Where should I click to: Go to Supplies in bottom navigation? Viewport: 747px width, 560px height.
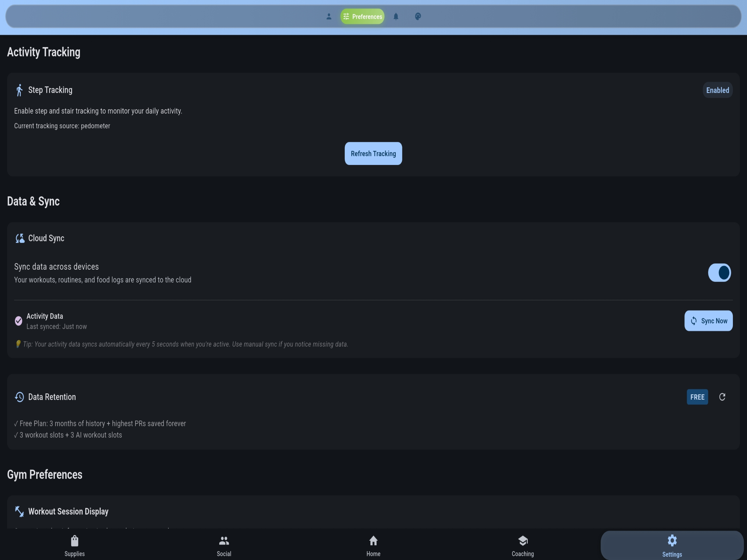pyautogui.click(x=75, y=546)
